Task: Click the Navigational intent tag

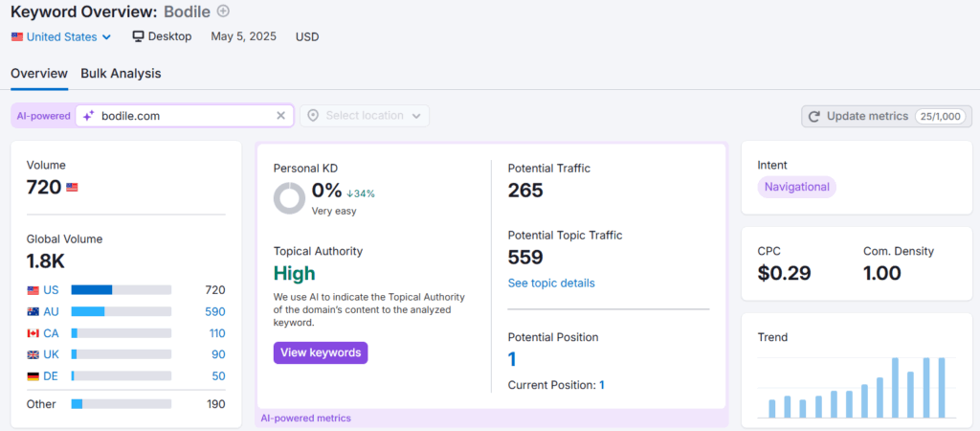Action: click(797, 187)
